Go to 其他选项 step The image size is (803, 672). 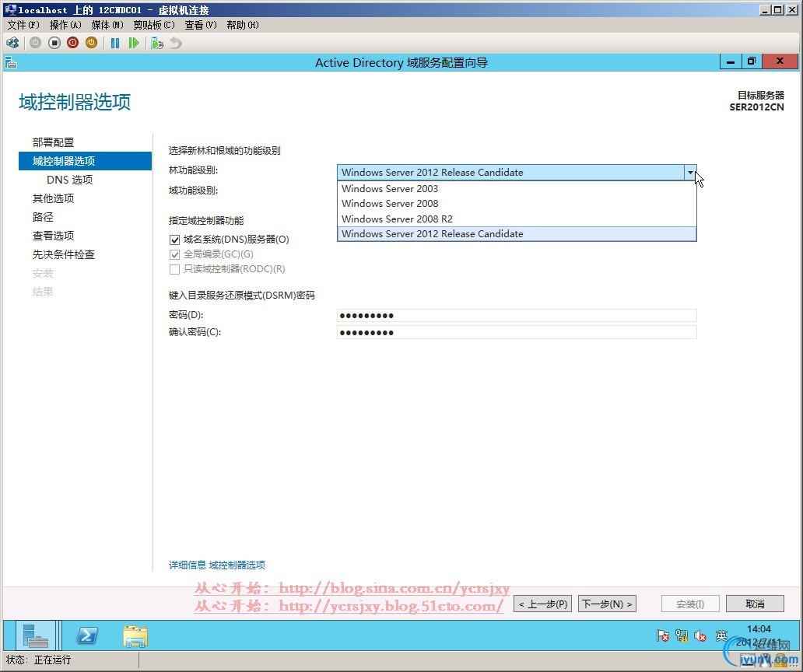53,198
